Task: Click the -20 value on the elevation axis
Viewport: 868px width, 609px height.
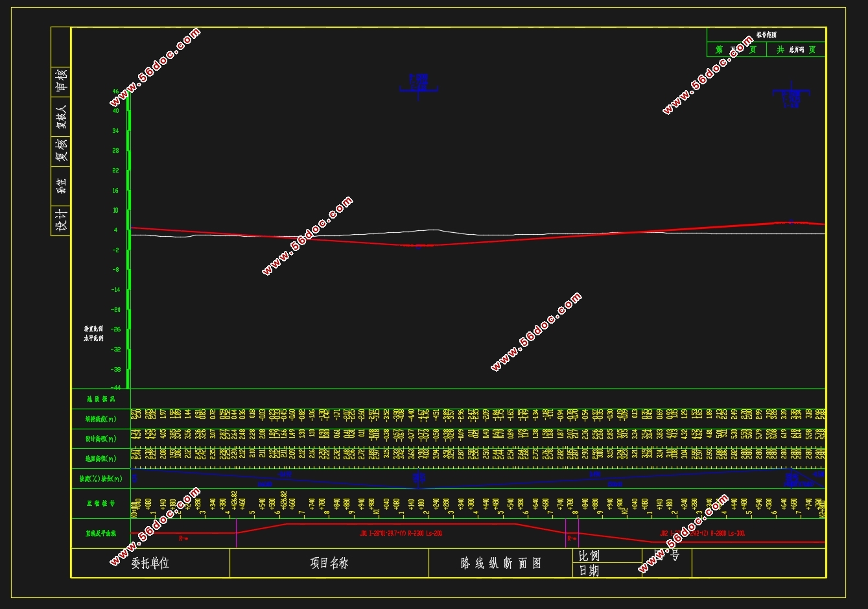Action: click(x=115, y=309)
